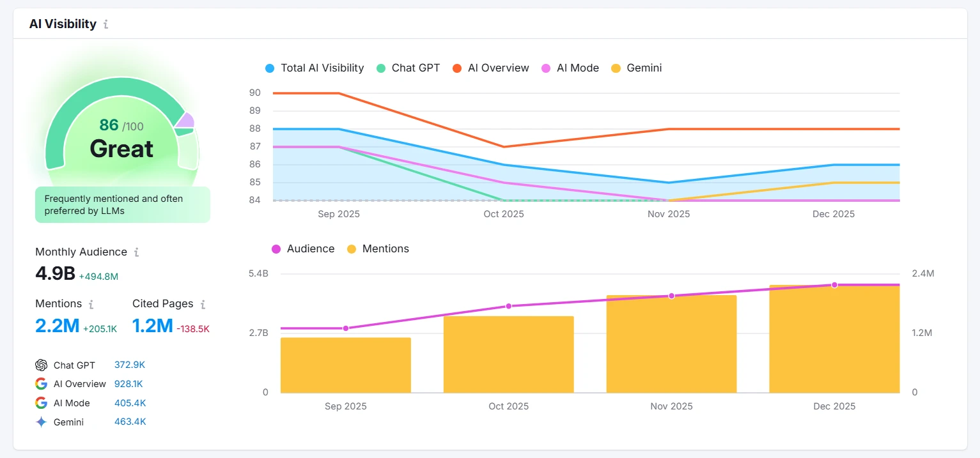
Task: Click the +494.8M audience change value
Action: pos(98,277)
